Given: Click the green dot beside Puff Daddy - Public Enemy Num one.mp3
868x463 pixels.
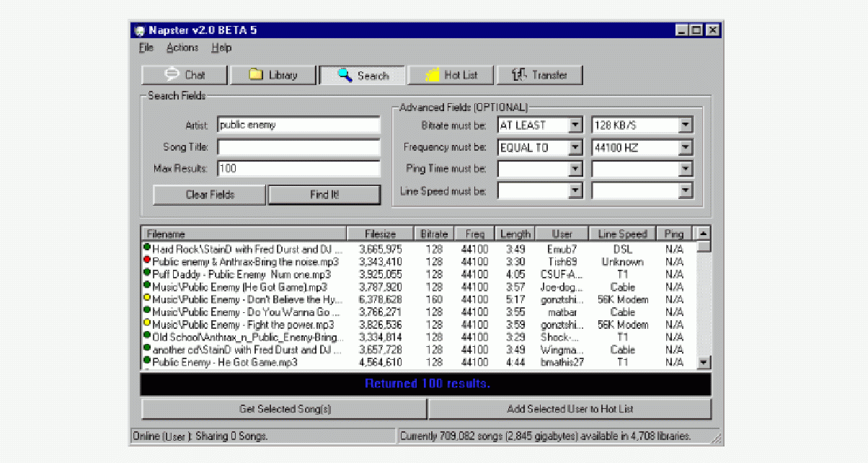Looking at the screenshot, I should click(147, 273).
